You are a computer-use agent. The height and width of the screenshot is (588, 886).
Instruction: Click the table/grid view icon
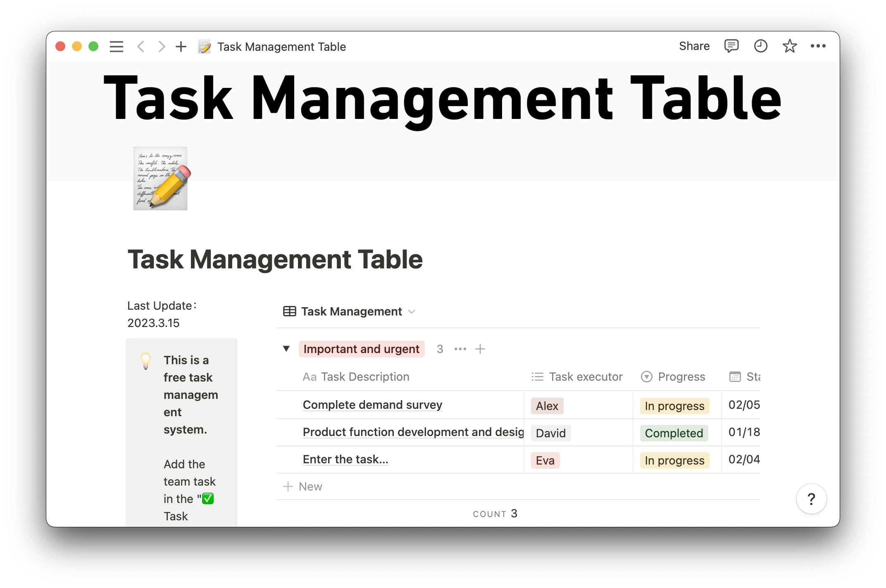tap(290, 312)
